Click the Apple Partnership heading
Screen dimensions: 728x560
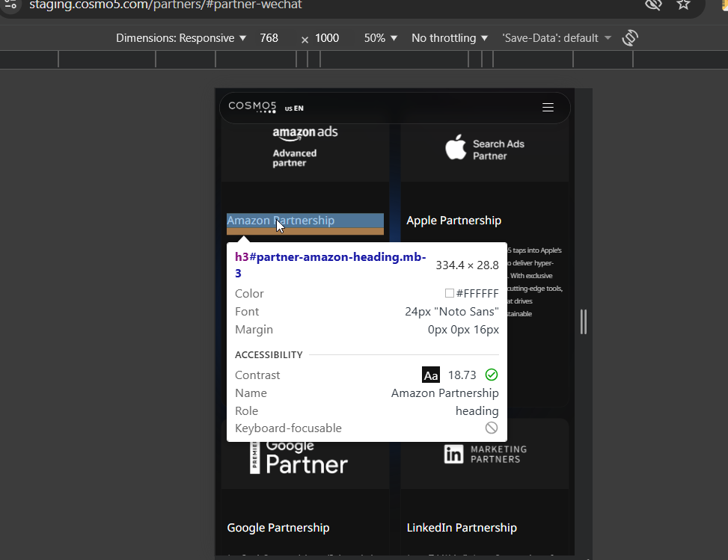click(x=453, y=221)
